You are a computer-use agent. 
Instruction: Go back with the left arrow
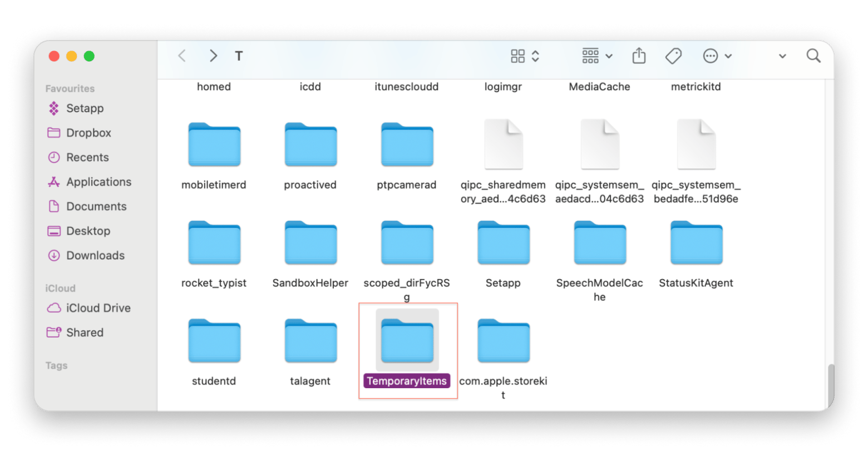(182, 56)
